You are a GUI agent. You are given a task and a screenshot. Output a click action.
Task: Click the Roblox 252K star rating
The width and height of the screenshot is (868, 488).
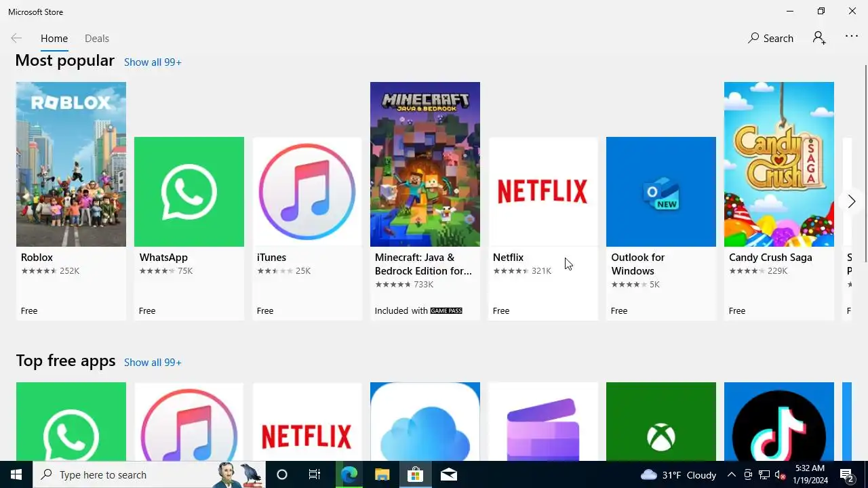pos(50,271)
